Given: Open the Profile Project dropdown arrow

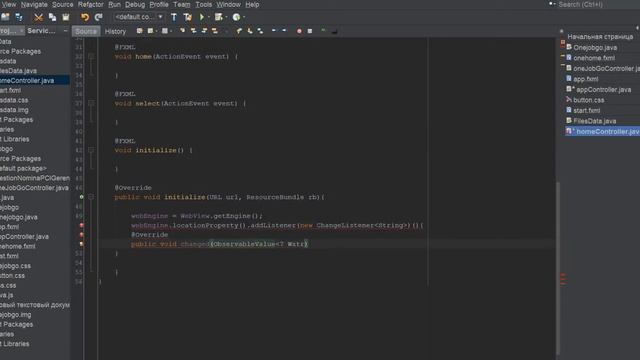Looking at the screenshot, I should (244, 17).
